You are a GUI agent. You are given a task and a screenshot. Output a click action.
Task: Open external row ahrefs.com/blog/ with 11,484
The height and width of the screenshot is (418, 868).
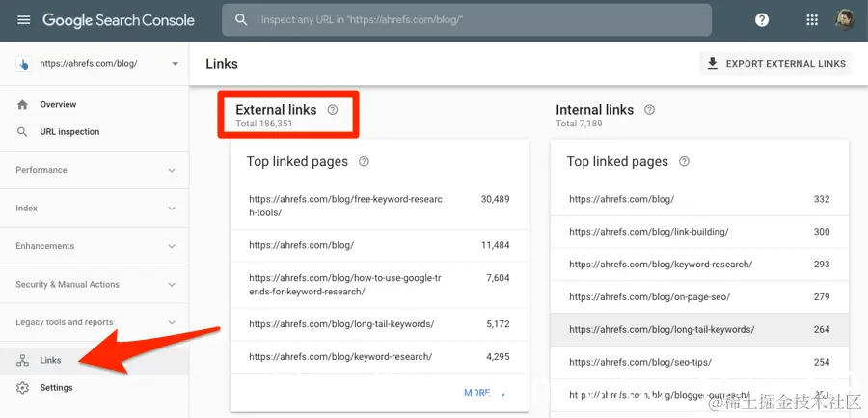(x=379, y=245)
